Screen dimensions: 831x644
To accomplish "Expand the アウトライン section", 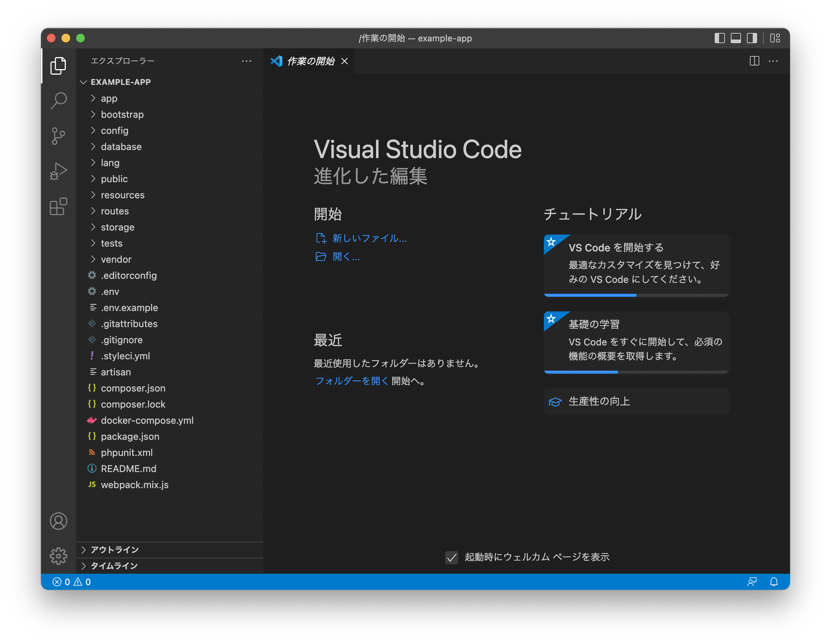I will point(170,550).
